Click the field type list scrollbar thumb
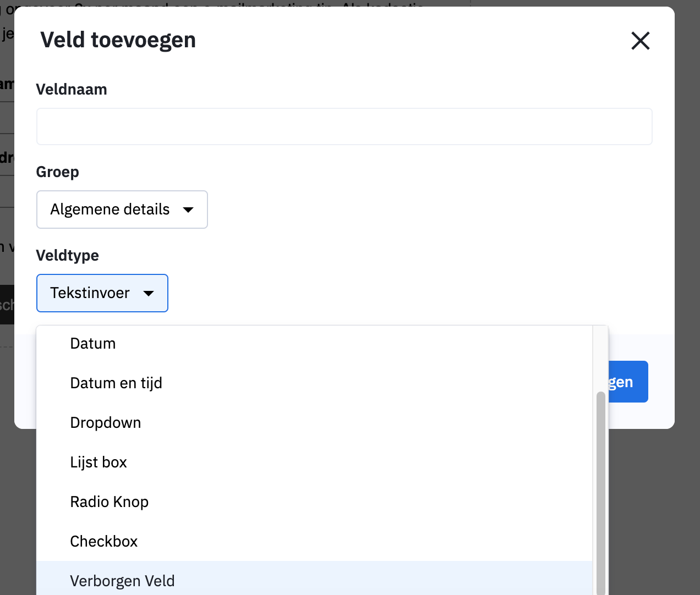This screenshot has width=700, height=595. (600, 495)
